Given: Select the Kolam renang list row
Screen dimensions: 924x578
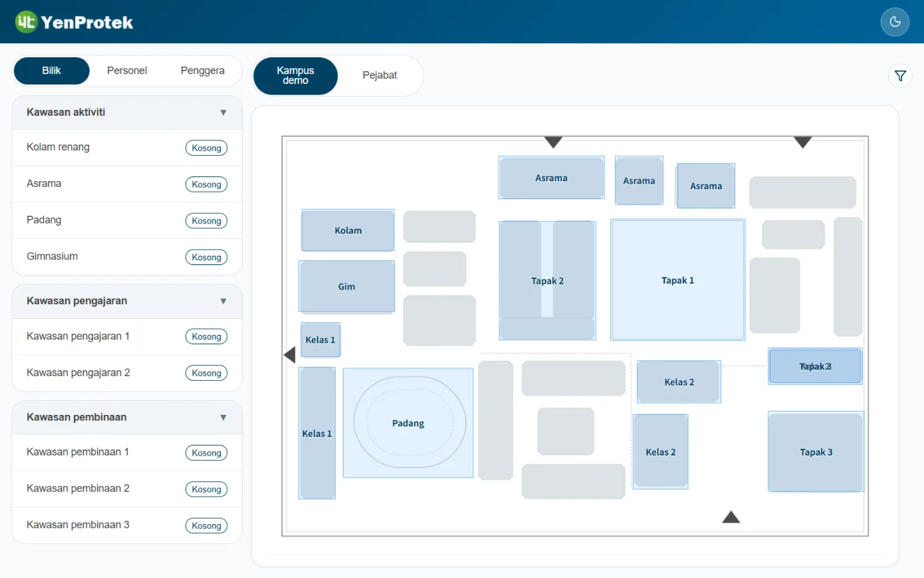Looking at the screenshot, I should (x=127, y=147).
